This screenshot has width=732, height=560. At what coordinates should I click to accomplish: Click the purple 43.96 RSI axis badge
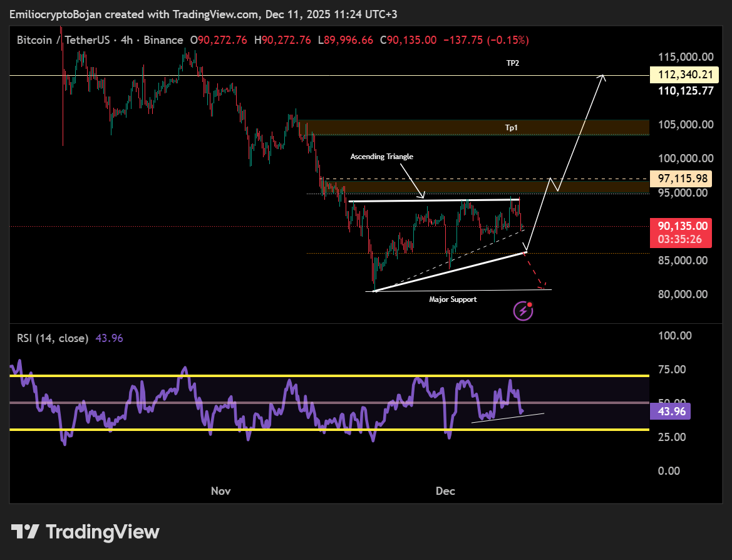point(669,412)
